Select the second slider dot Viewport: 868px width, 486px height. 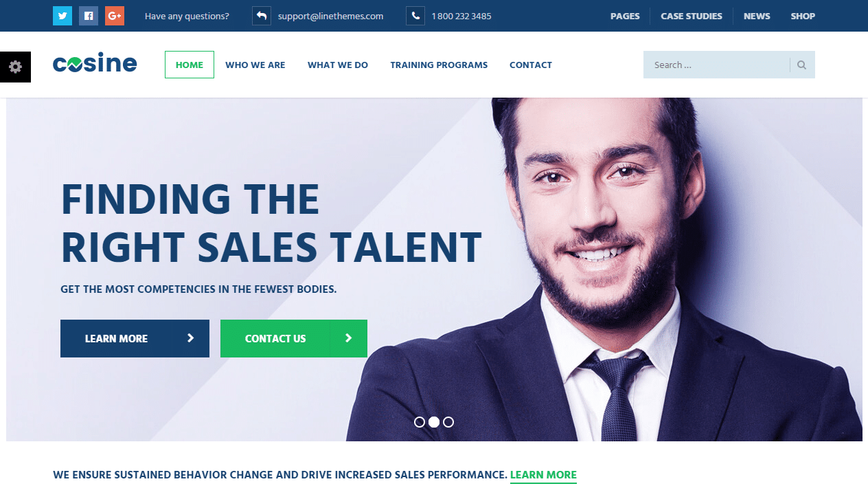(x=434, y=422)
